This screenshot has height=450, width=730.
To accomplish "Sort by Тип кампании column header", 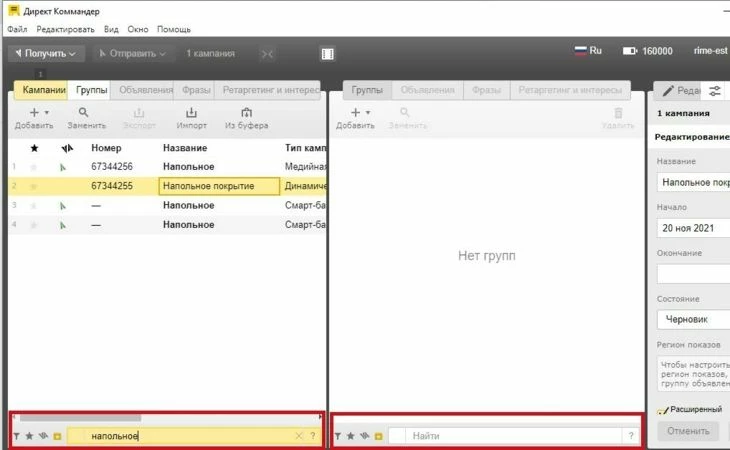I will click(305, 148).
